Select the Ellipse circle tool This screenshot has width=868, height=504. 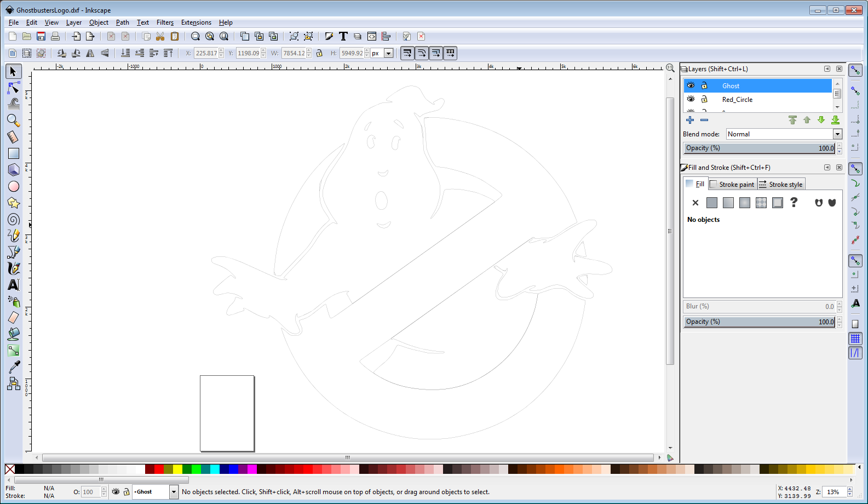pyautogui.click(x=14, y=186)
